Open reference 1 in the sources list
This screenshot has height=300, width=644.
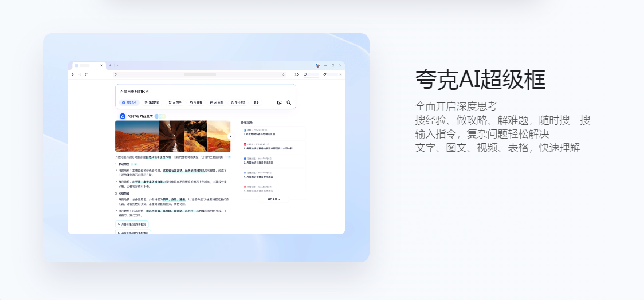(x=273, y=132)
